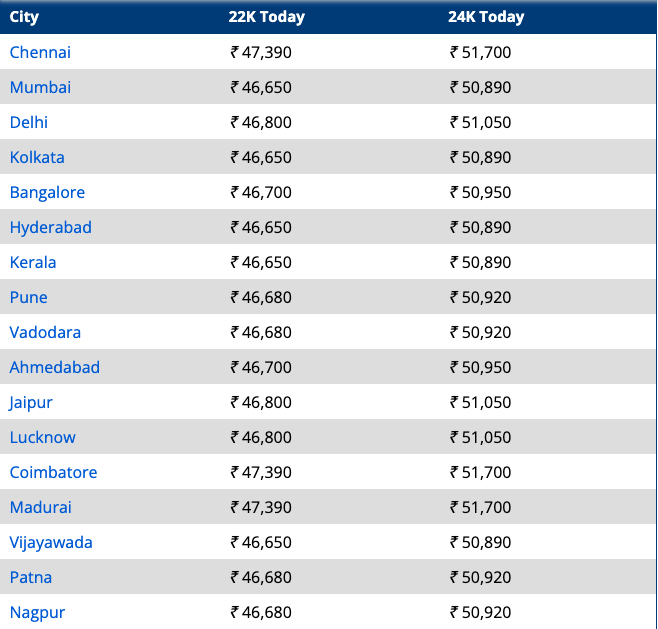Screen dimensions: 658x629
Task: Click on the Hyderabad city link
Action: pyautogui.click(x=50, y=227)
